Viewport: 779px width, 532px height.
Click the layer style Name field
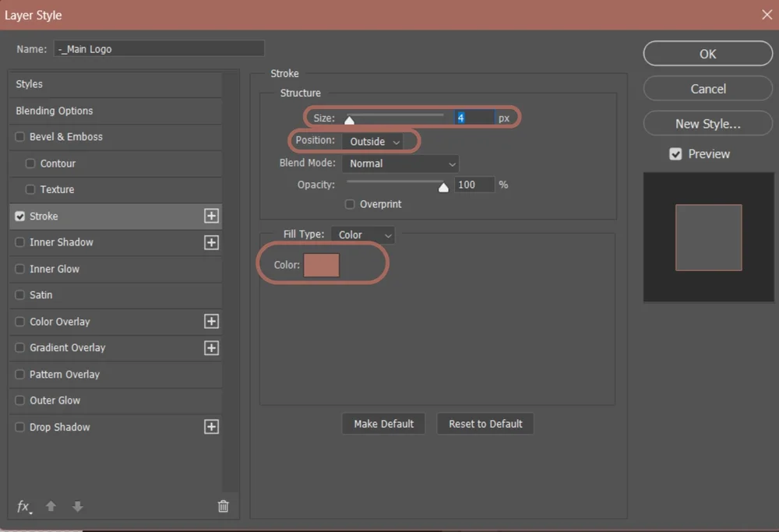point(159,48)
